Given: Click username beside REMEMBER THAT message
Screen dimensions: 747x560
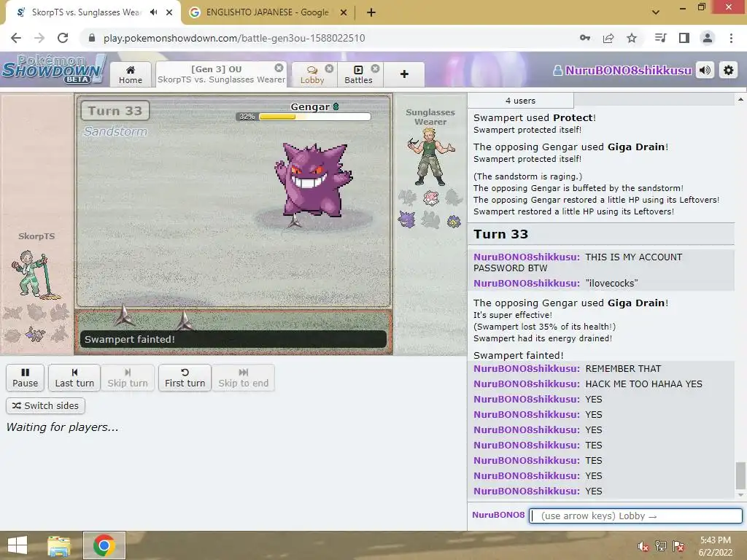Looking at the screenshot, I should pyautogui.click(x=527, y=368).
